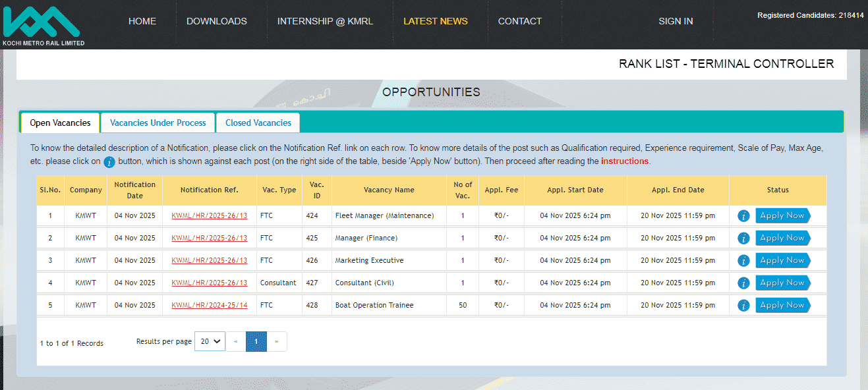
Task: Go to next results page arrow
Action: (x=277, y=341)
